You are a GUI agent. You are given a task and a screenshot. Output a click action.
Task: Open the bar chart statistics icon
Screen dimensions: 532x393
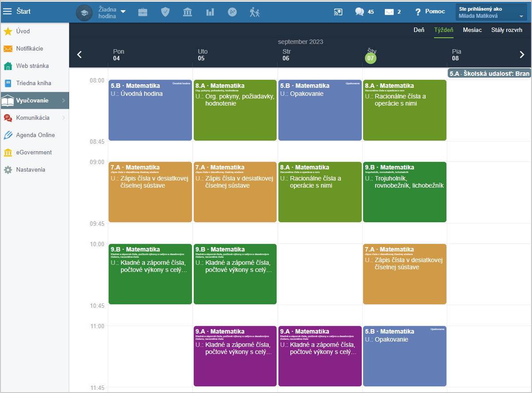tap(210, 12)
